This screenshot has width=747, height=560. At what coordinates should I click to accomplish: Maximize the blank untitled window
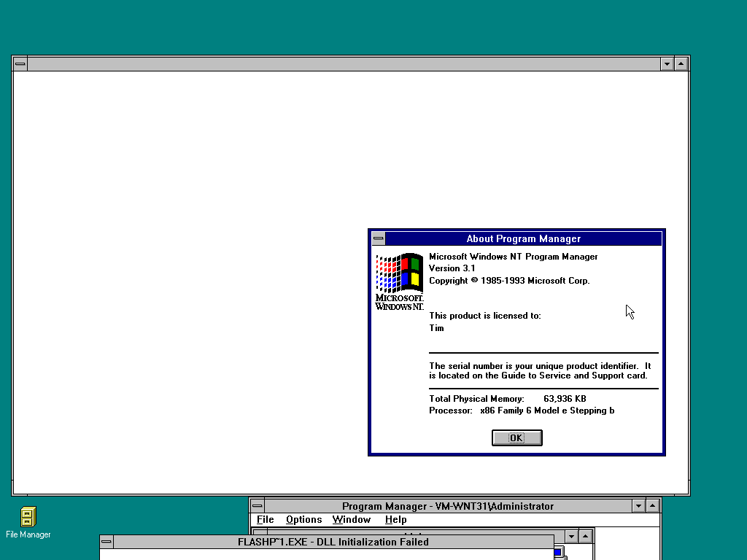[x=681, y=63]
